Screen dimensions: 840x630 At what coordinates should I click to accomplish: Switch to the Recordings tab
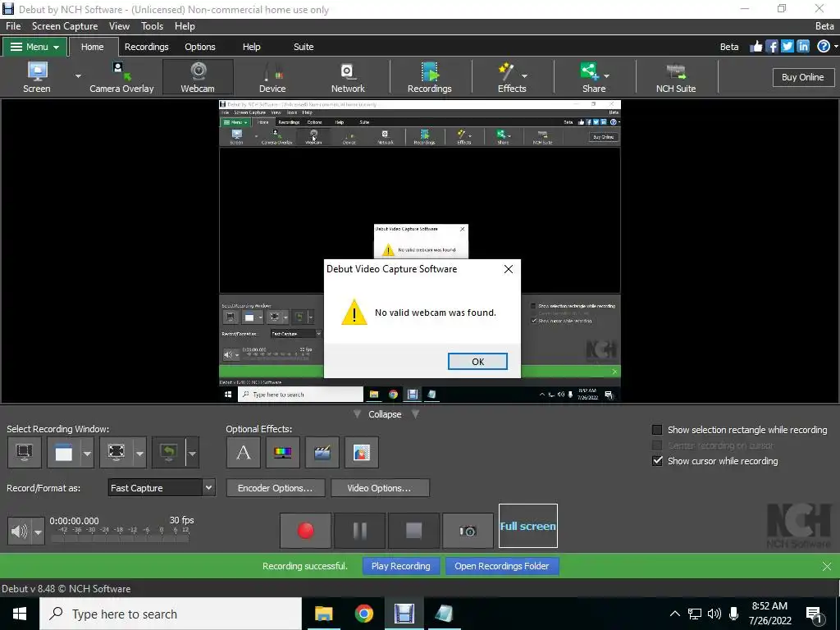[x=146, y=47]
